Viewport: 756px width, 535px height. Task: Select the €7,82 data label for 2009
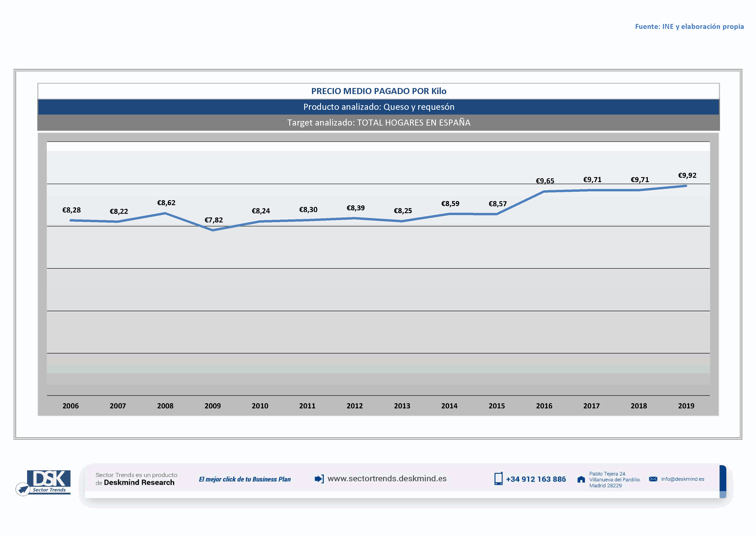pos(214,220)
